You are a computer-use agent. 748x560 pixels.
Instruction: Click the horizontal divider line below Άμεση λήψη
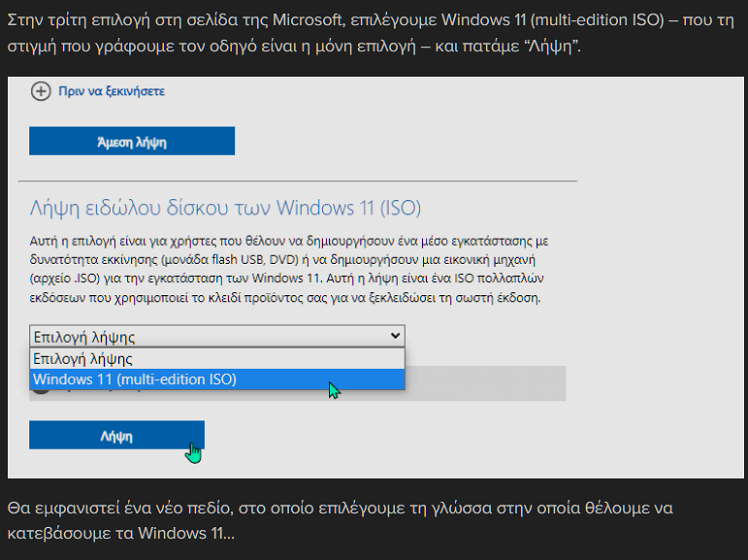coord(298,181)
